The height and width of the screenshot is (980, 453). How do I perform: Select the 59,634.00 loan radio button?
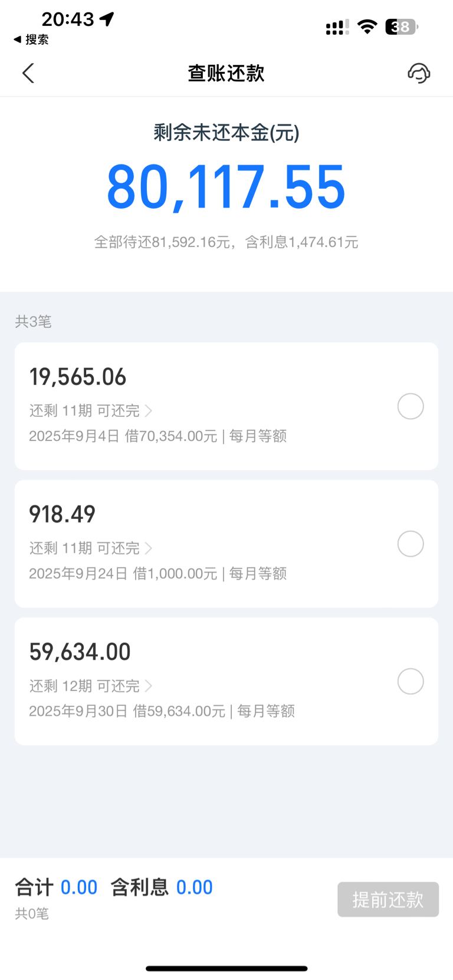tap(411, 681)
